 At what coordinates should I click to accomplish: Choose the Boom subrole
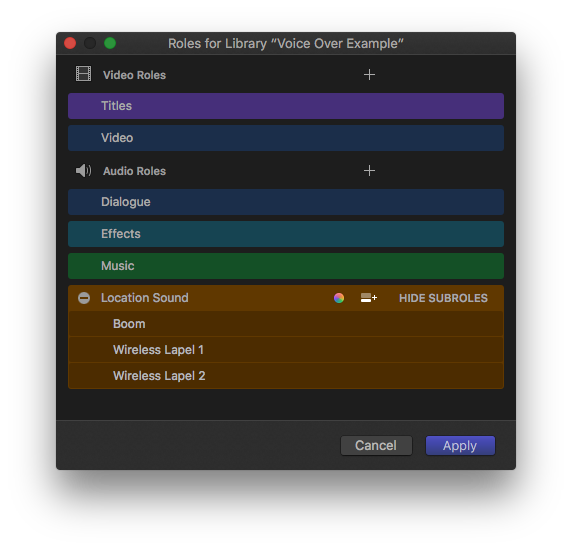pyautogui.click(x=286, y=324)
